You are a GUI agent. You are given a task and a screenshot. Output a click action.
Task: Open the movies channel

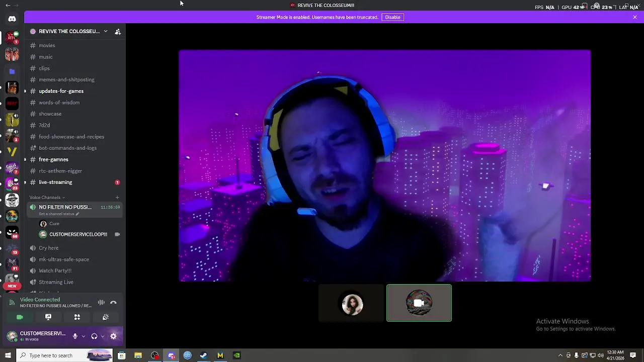(x=75, y=45)
